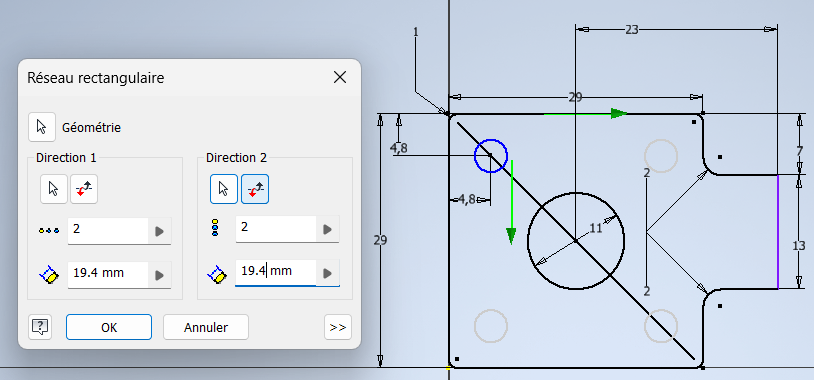
Task: Click the horizontal dimension value 29
Action: click(575, 97)
